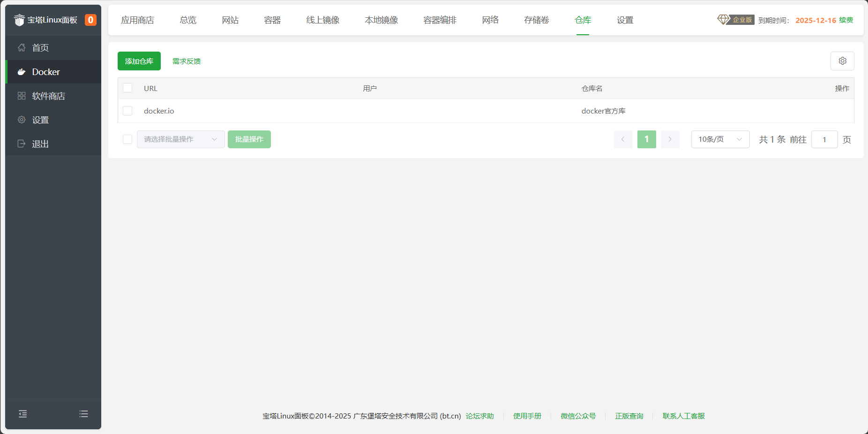Click the 添加仓库 button

pyautogui.click(x=139, y=61)
